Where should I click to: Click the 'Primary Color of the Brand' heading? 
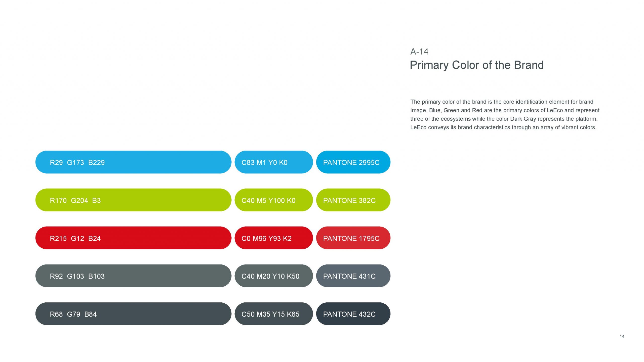[x=477, y=65]
